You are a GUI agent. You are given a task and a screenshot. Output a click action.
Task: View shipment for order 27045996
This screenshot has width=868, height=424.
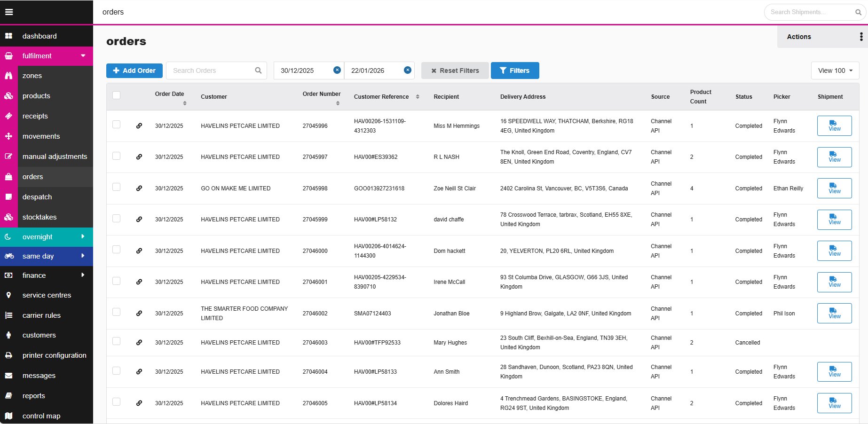(x=835, y=126)
